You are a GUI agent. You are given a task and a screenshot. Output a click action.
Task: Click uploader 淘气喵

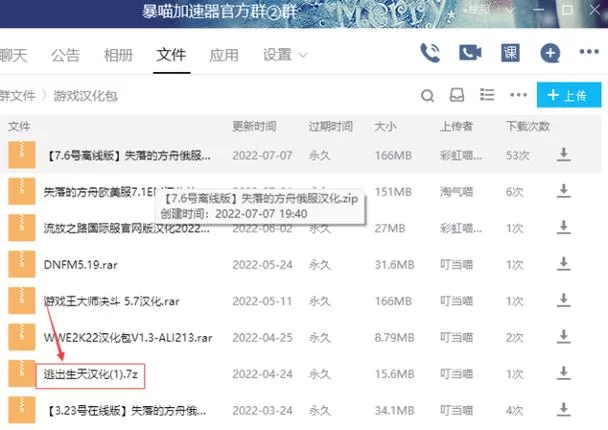click(456, 192)
